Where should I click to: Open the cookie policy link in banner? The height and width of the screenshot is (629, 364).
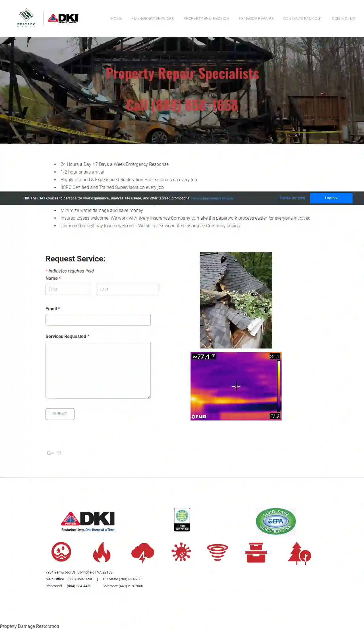(213, 198)
